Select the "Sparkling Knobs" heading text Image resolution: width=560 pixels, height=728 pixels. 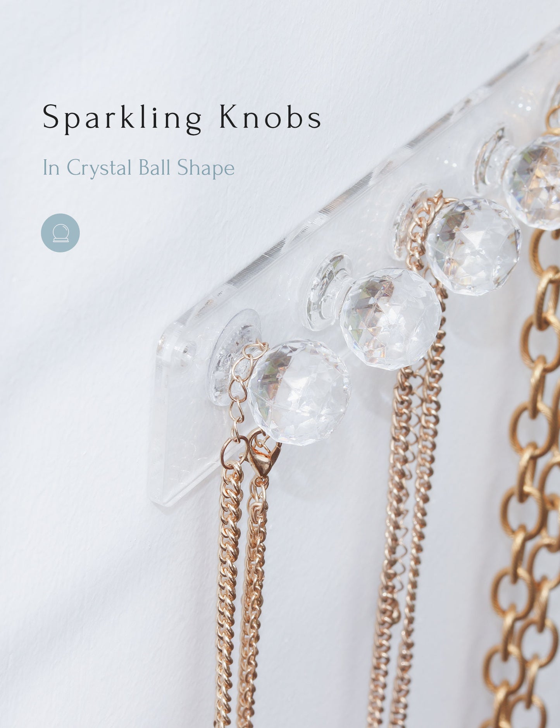[182, 117]
